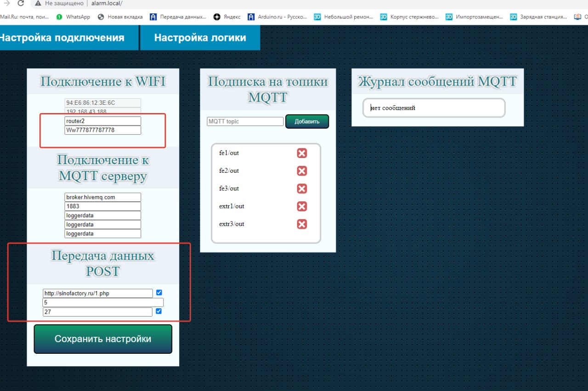588x391 pixels.
Task: Click the Подписка на топики MQTT heading
Action: (268, 89)
